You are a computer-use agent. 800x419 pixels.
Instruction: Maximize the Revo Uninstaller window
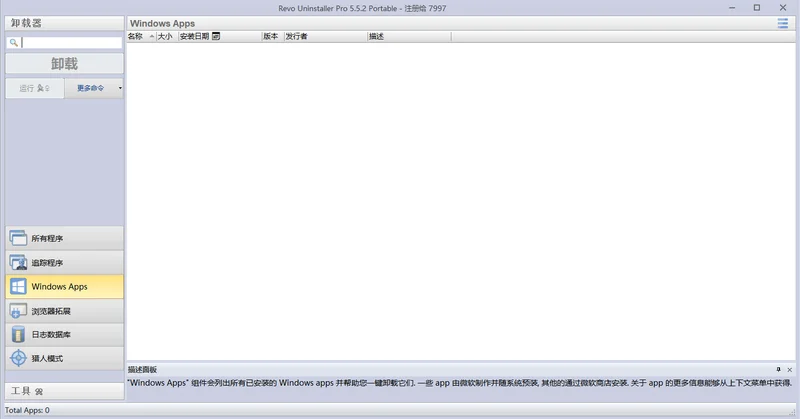click(757, 8)
